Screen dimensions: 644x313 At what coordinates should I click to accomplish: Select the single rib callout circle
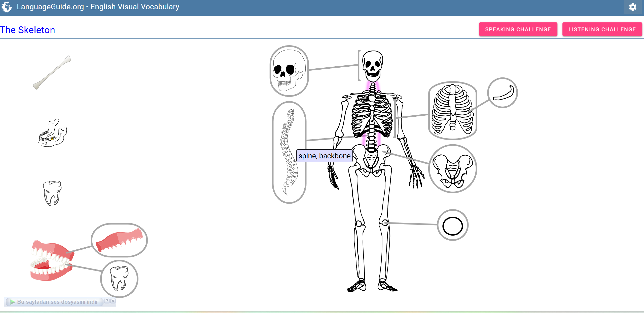(x=502, y=93)
